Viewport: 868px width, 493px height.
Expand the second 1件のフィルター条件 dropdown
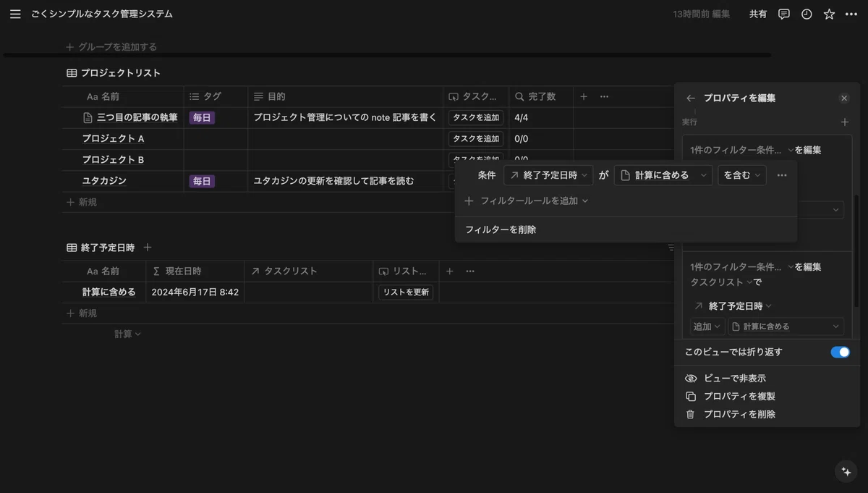click(742, 266)
